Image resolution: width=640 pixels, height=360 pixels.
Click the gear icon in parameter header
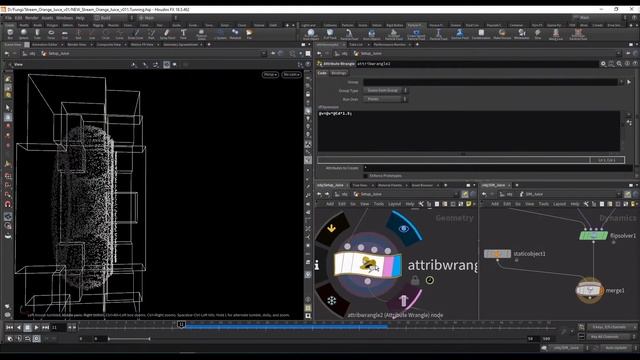pos(603,64)
